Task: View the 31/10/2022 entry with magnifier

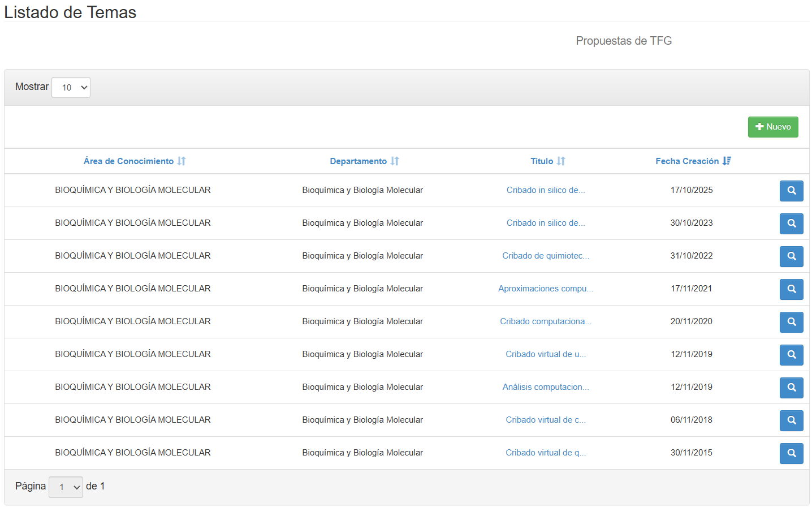Action: (791, 256)
